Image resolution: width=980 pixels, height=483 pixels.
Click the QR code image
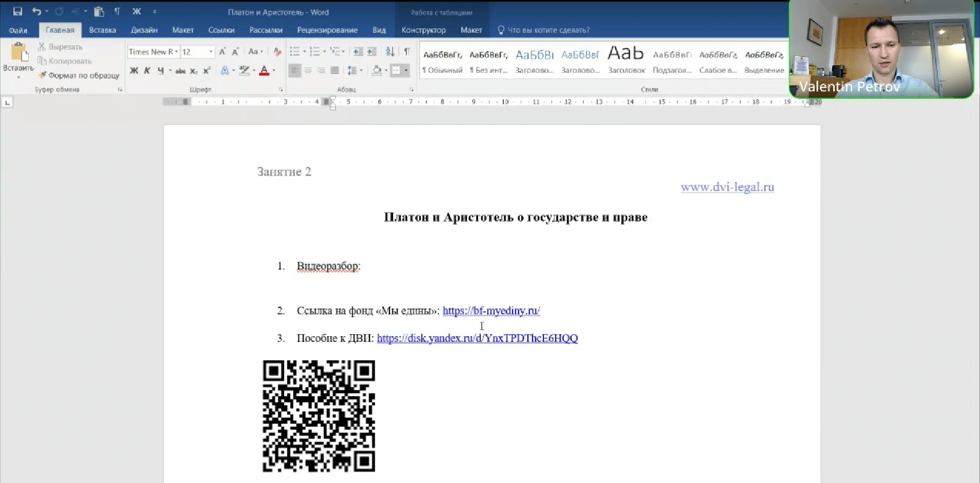318,416
